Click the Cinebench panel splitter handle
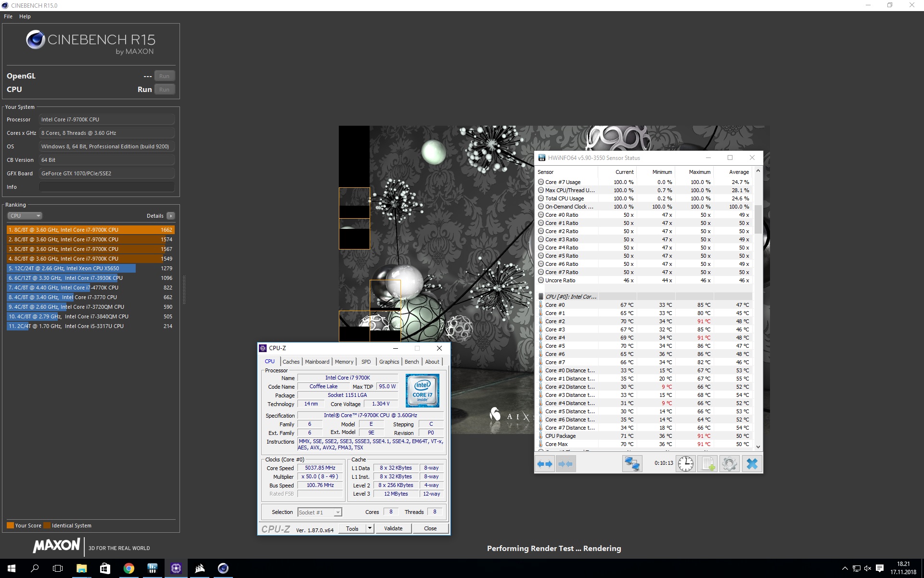The height and width of the screenshot is (578, 924). click(184, 289)
